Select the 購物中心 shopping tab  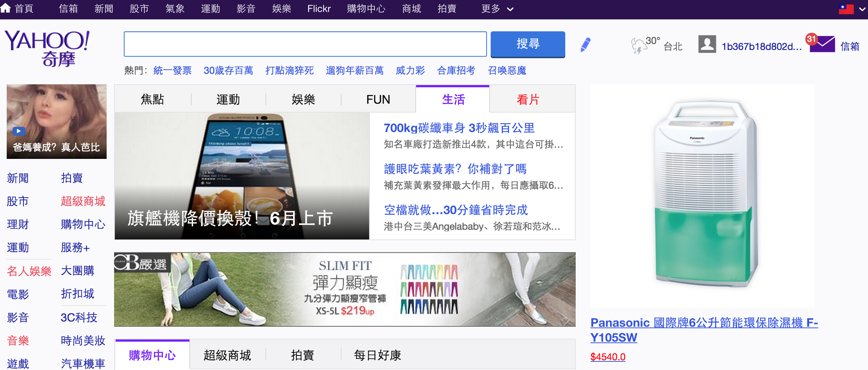click(152, 355)
